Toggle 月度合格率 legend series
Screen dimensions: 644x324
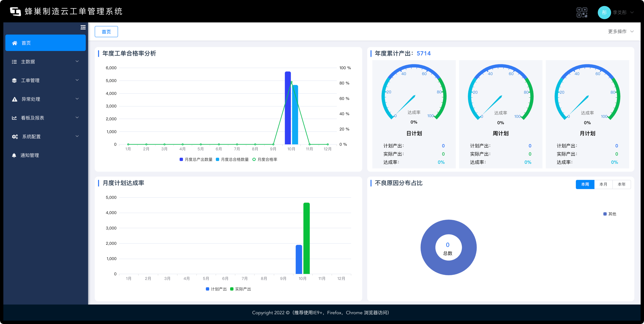pyautogui.click(x=265, y=159)
